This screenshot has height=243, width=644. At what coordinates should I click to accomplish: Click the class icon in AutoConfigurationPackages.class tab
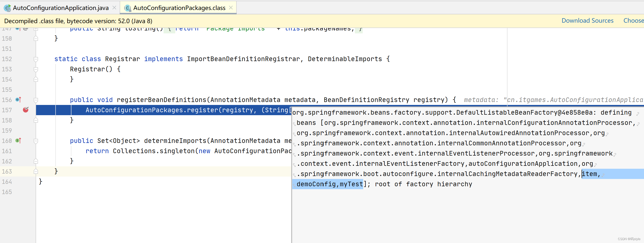point(128,8)
